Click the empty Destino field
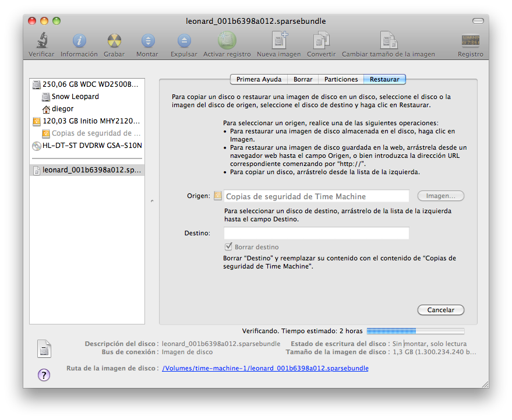The width and height of the screenshot is (512, 420). click(316, 233)
